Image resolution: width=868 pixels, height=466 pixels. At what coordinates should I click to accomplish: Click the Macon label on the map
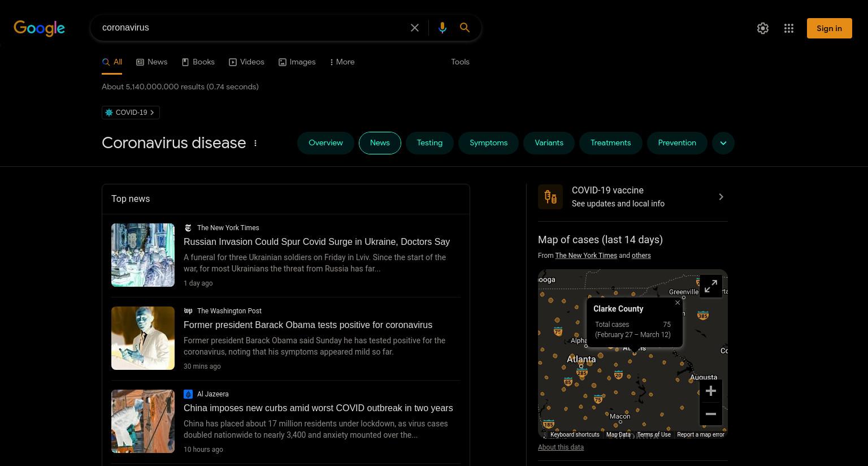[x=620, y=416]
